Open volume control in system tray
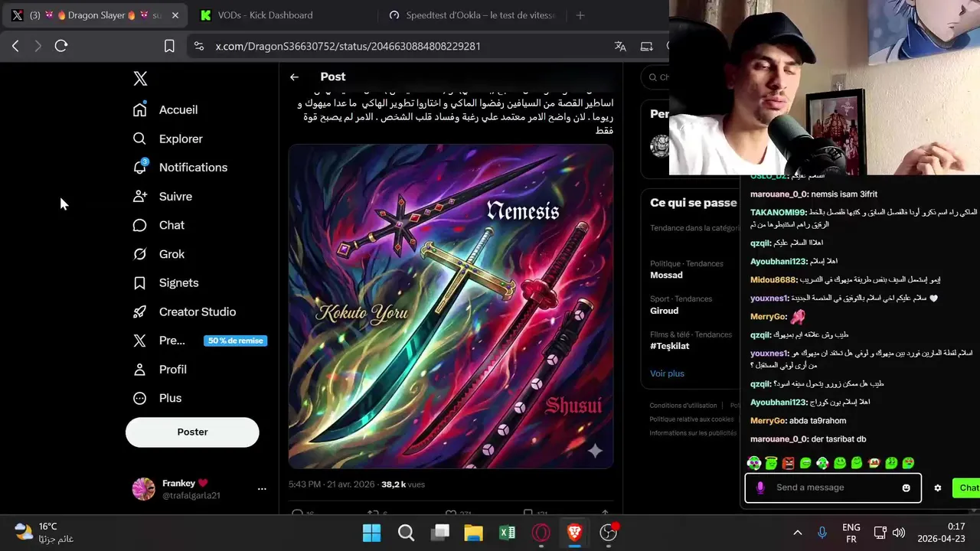Viewport: 980px width, 551px height. tap(899, 533)
